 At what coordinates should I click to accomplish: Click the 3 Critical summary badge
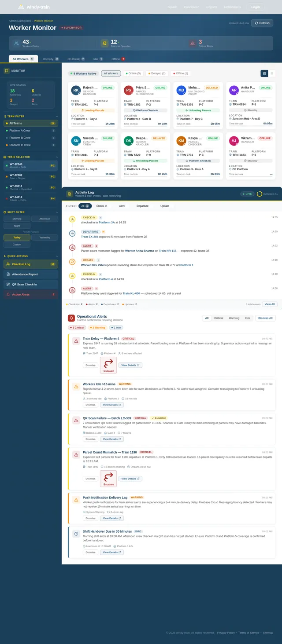tap(77, 327)
